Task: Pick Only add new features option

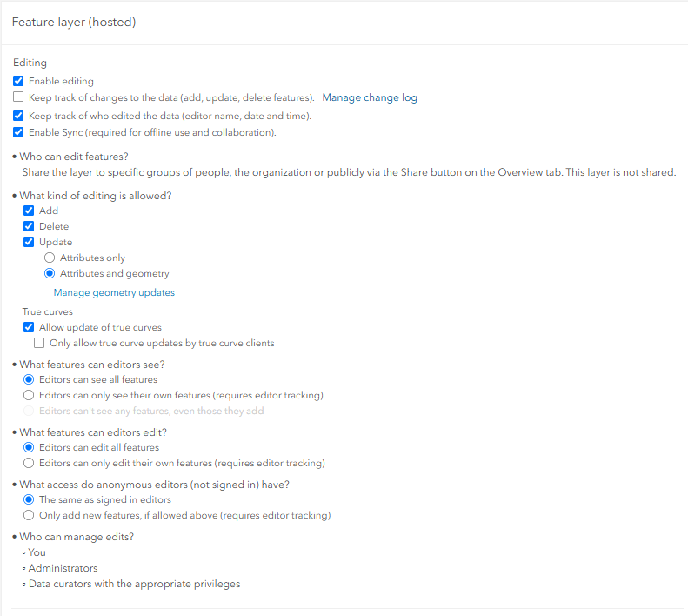Action: coord(29,515)
